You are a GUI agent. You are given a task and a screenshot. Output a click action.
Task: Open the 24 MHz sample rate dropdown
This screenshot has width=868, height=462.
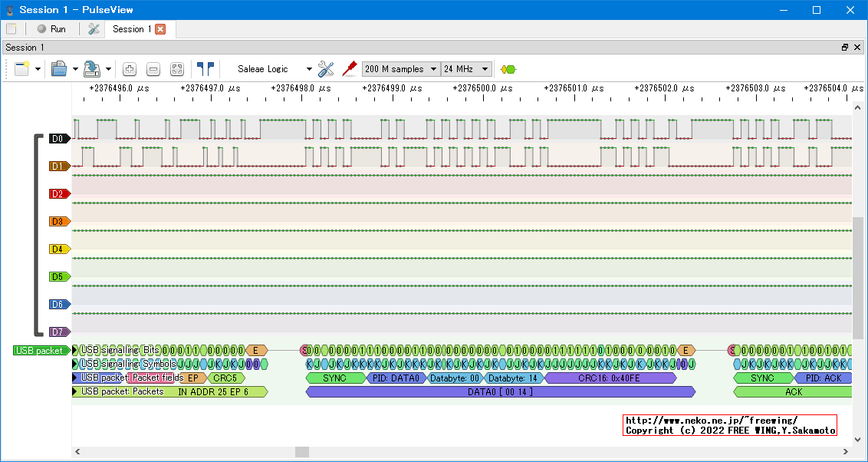(x=465, y=69)
